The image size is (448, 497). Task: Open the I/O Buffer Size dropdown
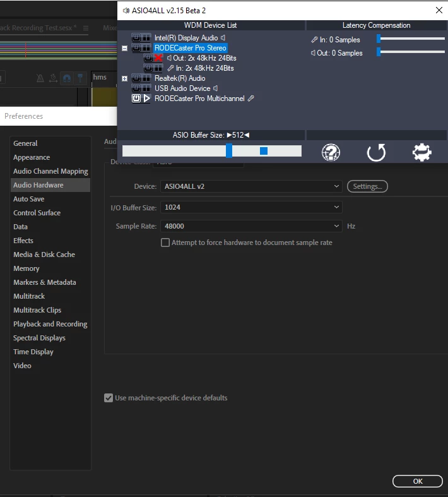pos(251,207)
